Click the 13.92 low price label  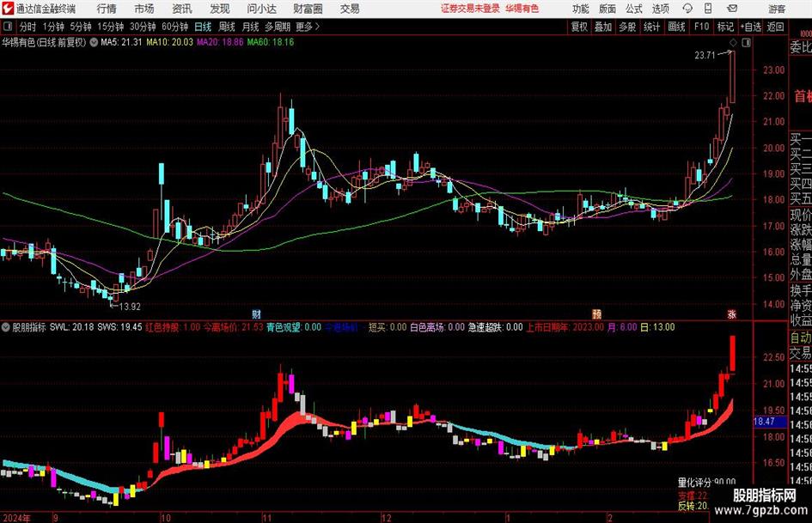[130, 307]
